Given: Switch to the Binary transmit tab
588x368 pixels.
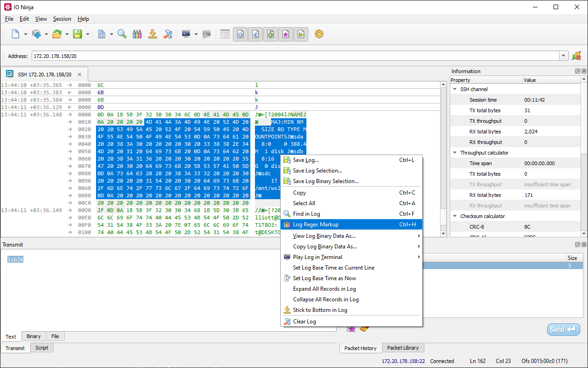Looking at the screenshot, I should 34,336.
